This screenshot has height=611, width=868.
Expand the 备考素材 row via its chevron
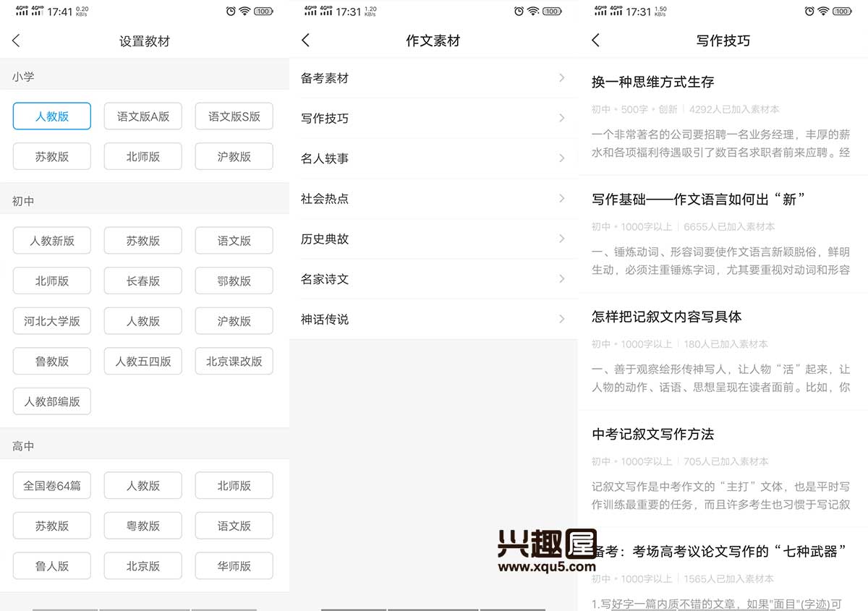pos(562,78)
